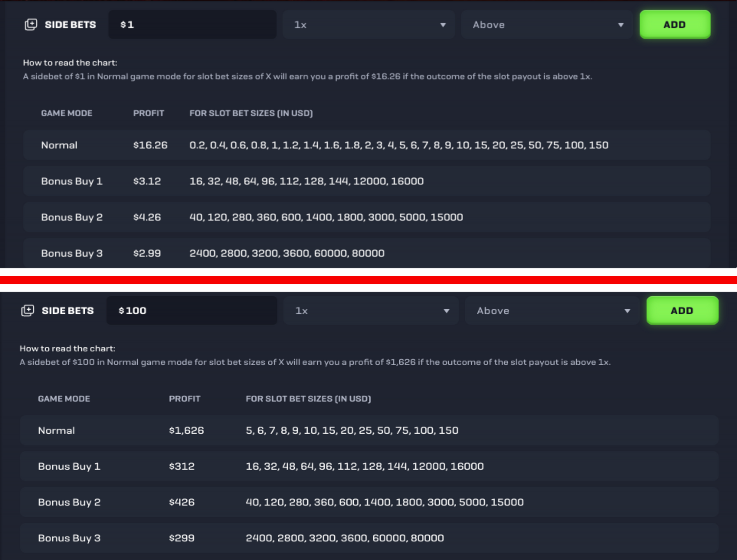Select Normal row with $16.26 profit

coord(366,145)
